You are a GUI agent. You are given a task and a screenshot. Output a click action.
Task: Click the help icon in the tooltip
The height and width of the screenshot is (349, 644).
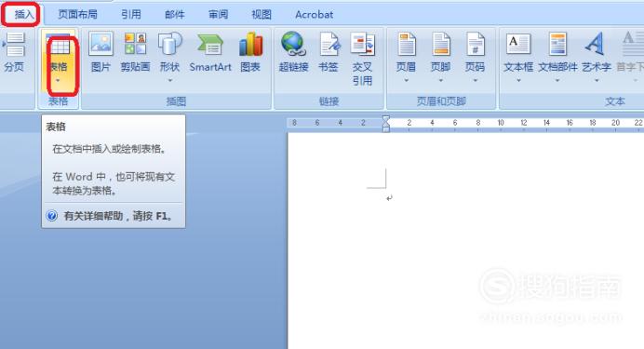52,216
